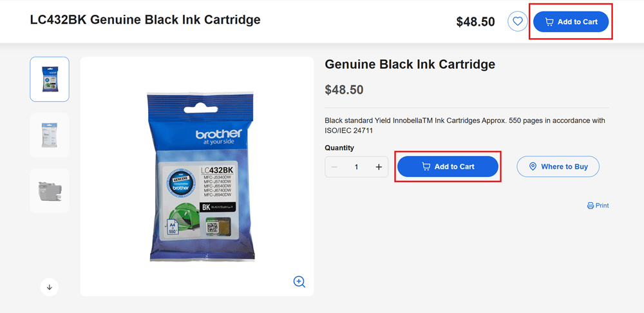Select the first thumbnail of blue package front
This screenshot has height=313, width=644.
(x=50, y=79)
